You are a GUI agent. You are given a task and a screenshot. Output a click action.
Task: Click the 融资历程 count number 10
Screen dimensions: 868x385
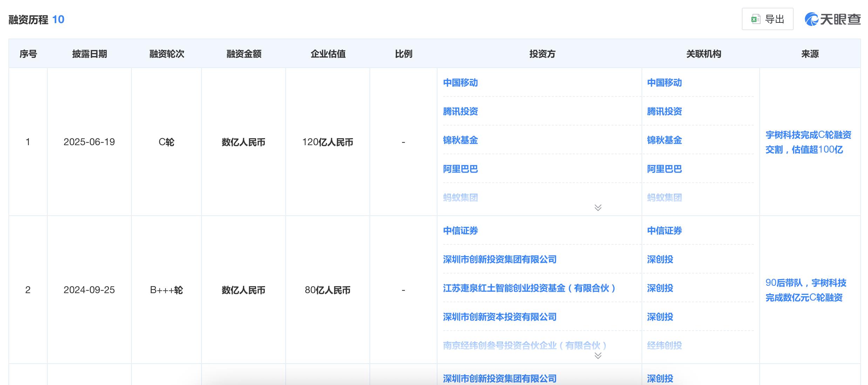(x=58, y=20)
